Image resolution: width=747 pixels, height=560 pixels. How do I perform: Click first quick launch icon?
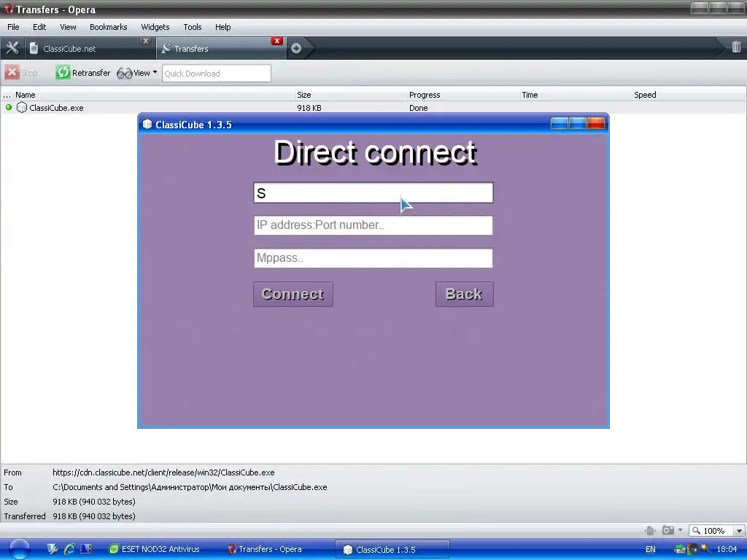point(53,549)
